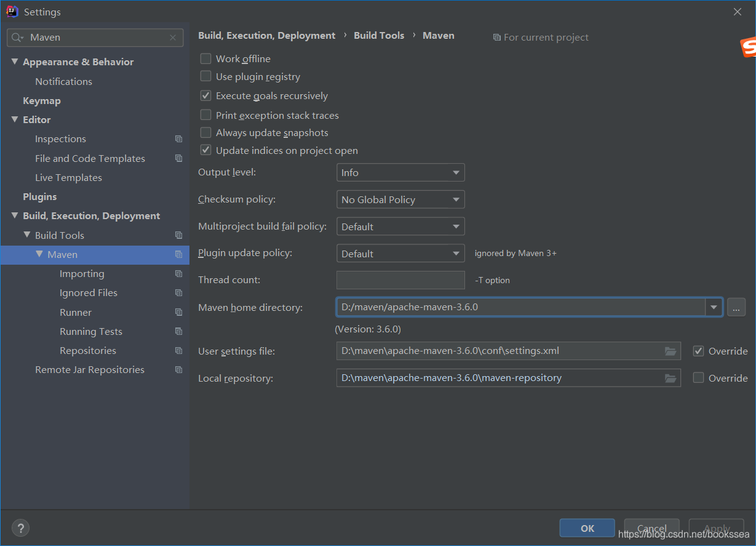Click Sogou input method icon
Screen dimensions: 756x546
(x=748, y=47)
